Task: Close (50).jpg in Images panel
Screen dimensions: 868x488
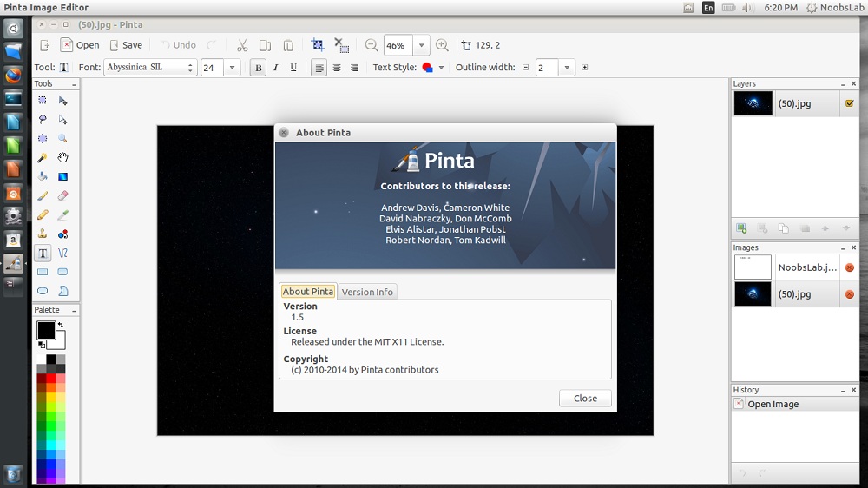Action: 849,294
